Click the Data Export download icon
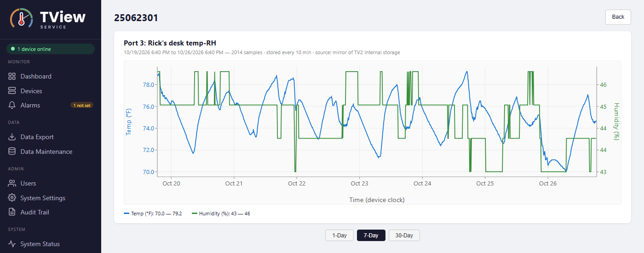The height and width of the screenshot is (253, 644). pyautogui.click(x=12, y=137)
